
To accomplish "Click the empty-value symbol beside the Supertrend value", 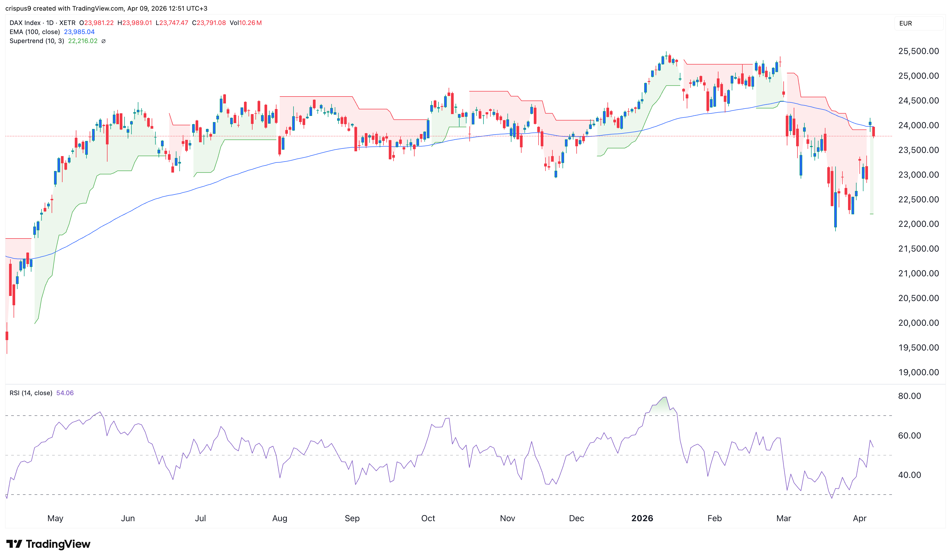I will click(x=104, y=41).
